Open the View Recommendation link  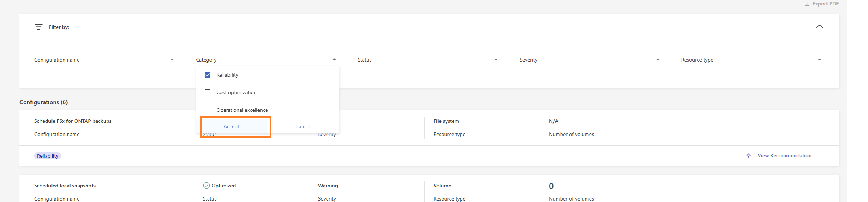(x=784, y=156)
